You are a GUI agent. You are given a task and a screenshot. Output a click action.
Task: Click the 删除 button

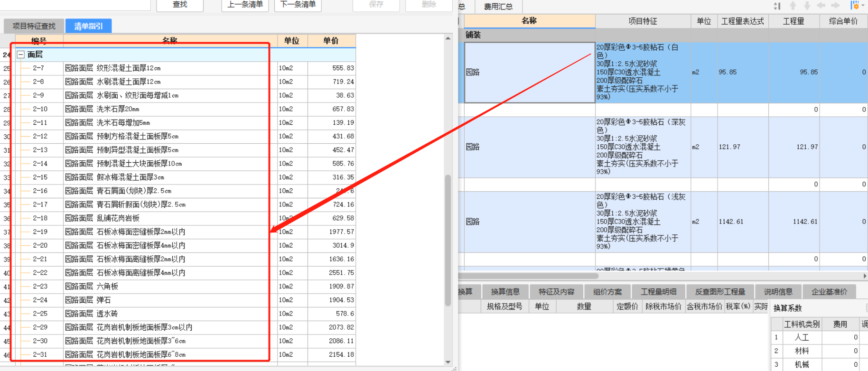pyautogui.click(x=429, y=5)
